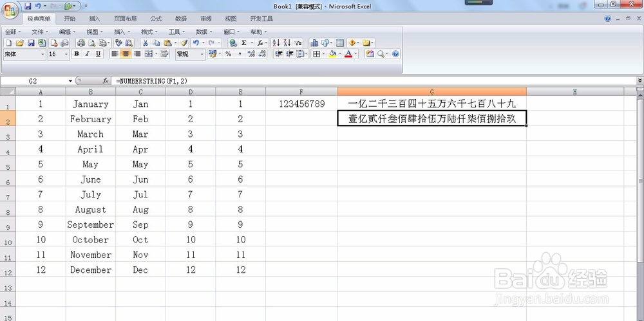This screenshot has width=644, height=321.
Task: Open the 文件 classic menu
Action: click(x=40, y=32)
